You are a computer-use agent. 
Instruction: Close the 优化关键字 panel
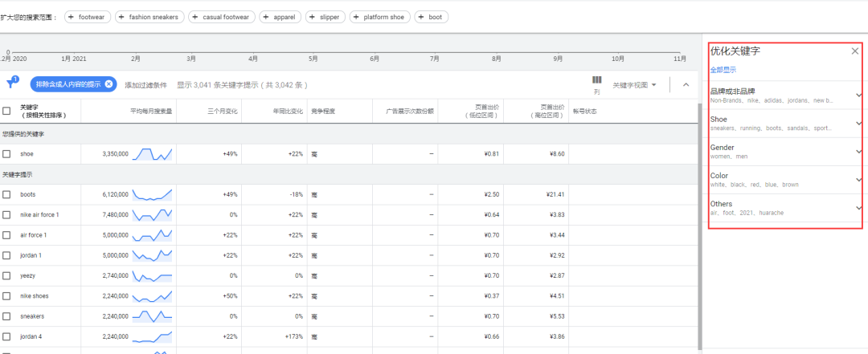click(854, 51)
